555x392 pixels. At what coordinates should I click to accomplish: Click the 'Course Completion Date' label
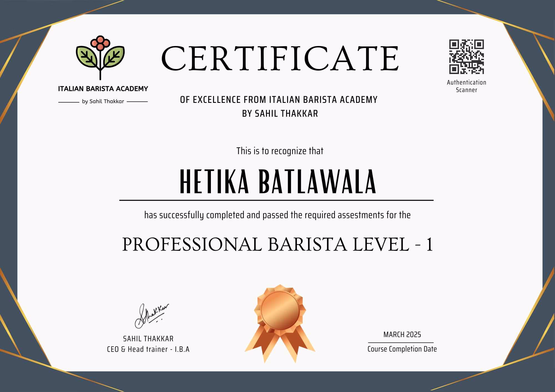(x=402, y=349)
